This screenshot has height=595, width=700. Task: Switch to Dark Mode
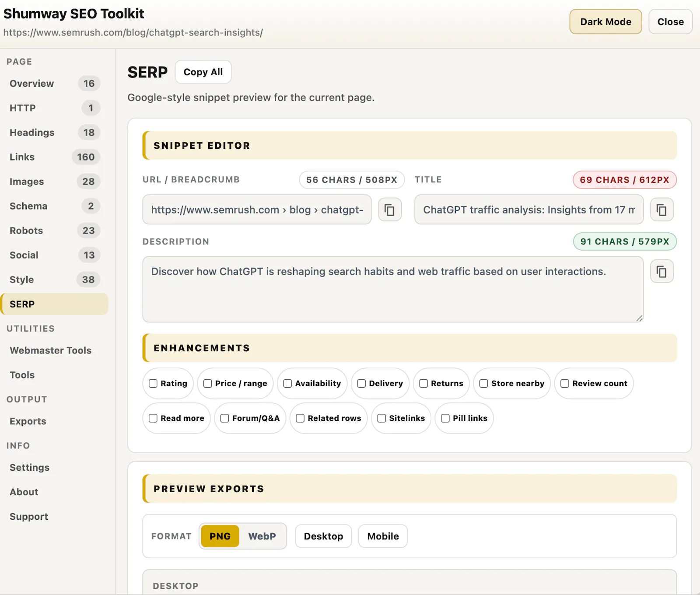click(605, 22)
